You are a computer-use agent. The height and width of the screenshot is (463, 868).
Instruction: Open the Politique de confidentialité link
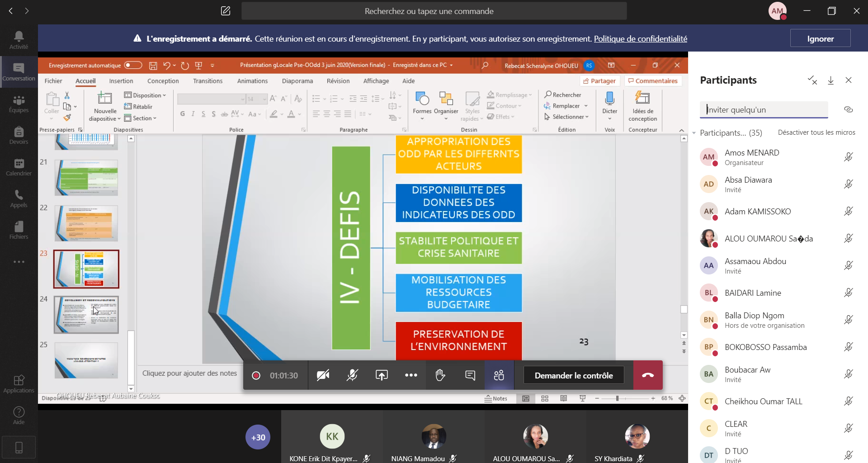point(641,39)
